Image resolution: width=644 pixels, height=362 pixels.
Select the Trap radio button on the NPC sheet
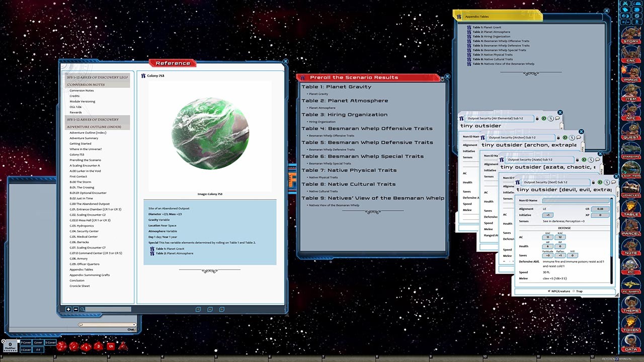(x=573, y=291)
